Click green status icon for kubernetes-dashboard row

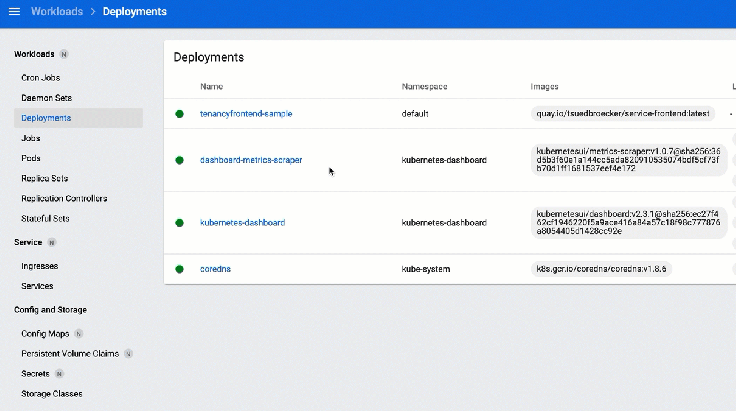(x=179, y=223)
